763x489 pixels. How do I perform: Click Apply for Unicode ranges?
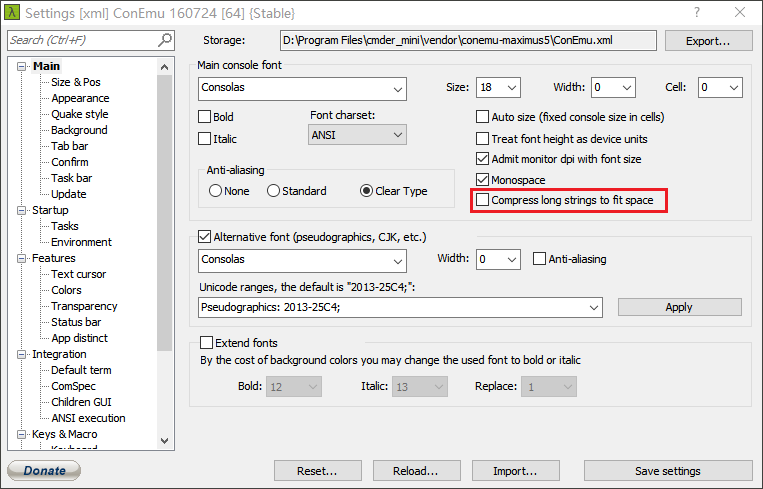pyautogui.click(x=679, y=308)
